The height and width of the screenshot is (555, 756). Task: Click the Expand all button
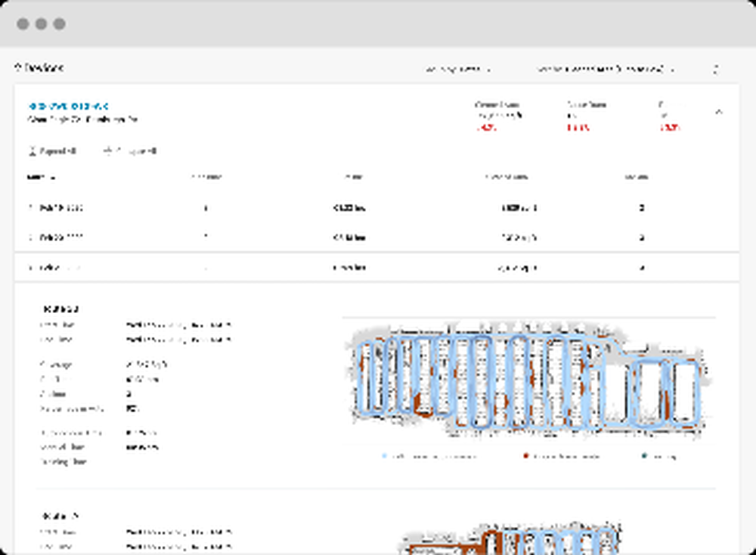[x=53, y=151]
